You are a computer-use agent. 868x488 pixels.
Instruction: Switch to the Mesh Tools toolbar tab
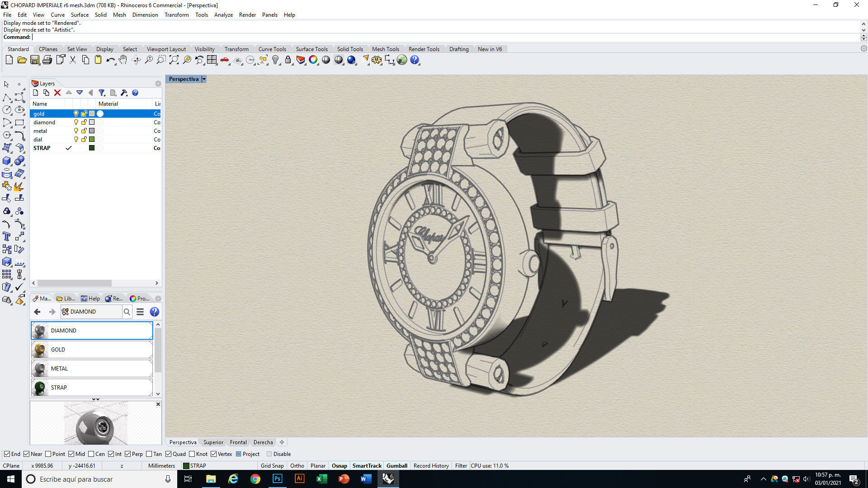pyautogui.click(x=385, y=49)
